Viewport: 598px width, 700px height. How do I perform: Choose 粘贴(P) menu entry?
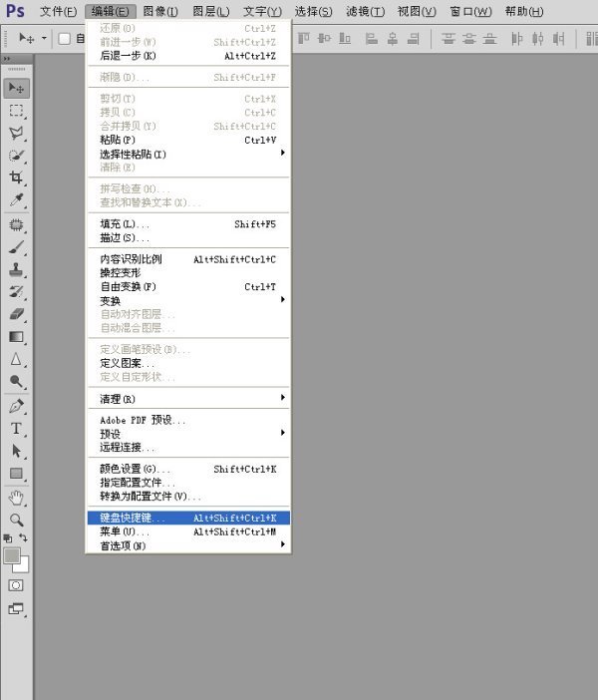point(188,140)
